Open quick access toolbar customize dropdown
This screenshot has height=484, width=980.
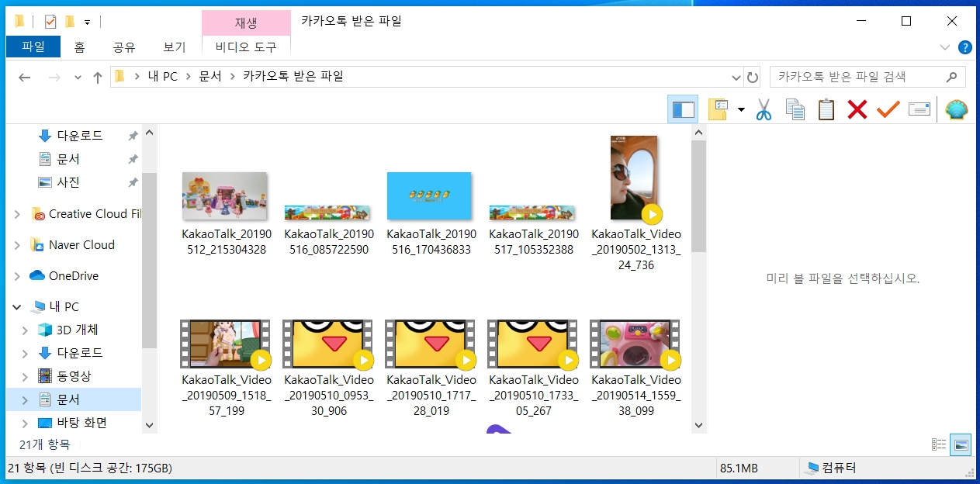coord(87,22)
